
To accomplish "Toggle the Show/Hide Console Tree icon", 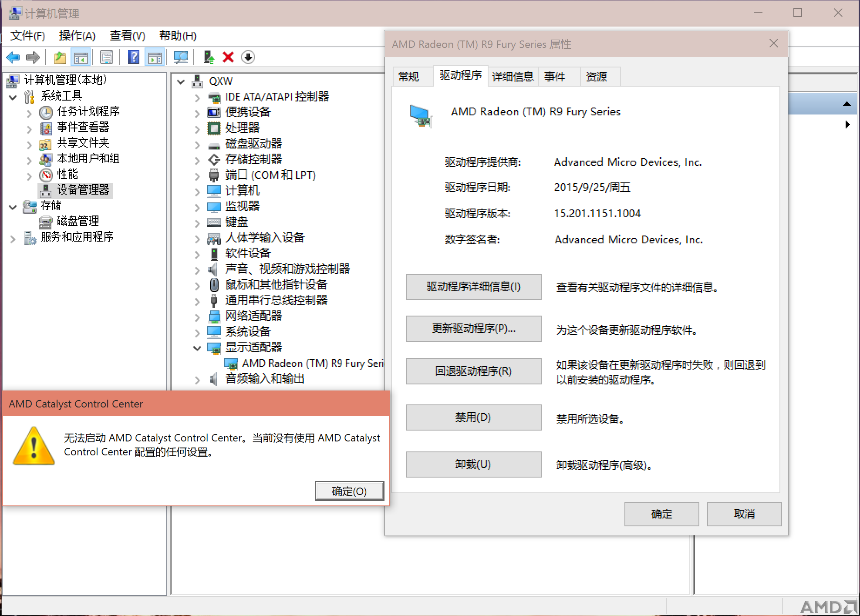I will point(81,57).
